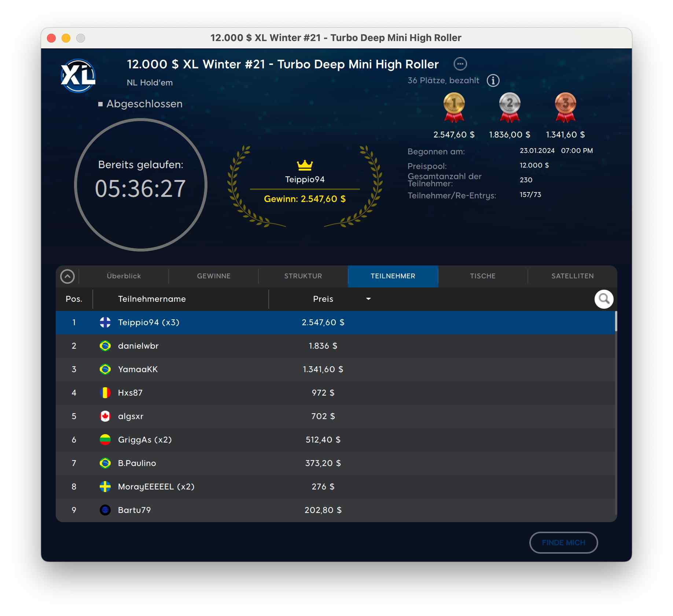Click the silver second place medal
This screenshot has width=673, height=616.
pos(510,107)
